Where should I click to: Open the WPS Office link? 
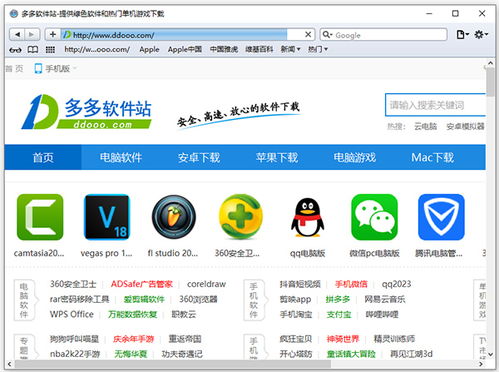click(72, 314)
